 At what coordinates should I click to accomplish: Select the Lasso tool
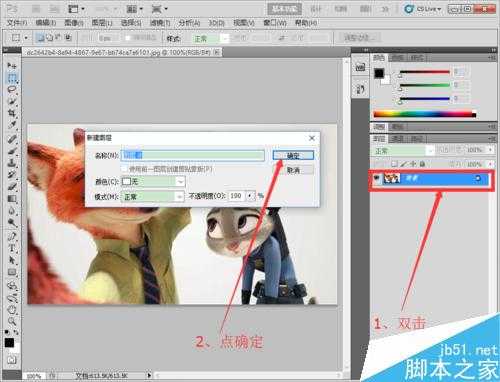[12, 89]
